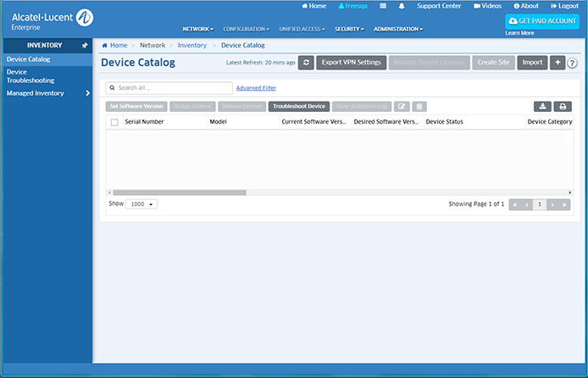Click the horizontal table scrollbar

pyautogui.click(x=180, y=192)
